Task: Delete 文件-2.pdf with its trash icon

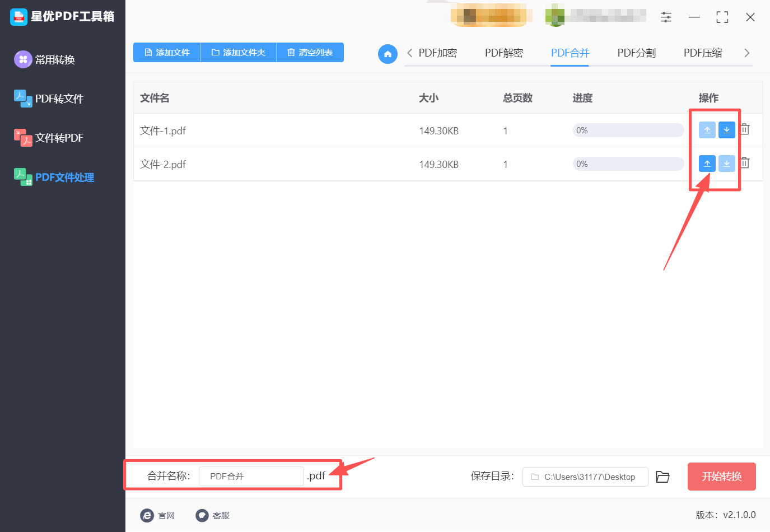Action: click(x=745, y=162)
